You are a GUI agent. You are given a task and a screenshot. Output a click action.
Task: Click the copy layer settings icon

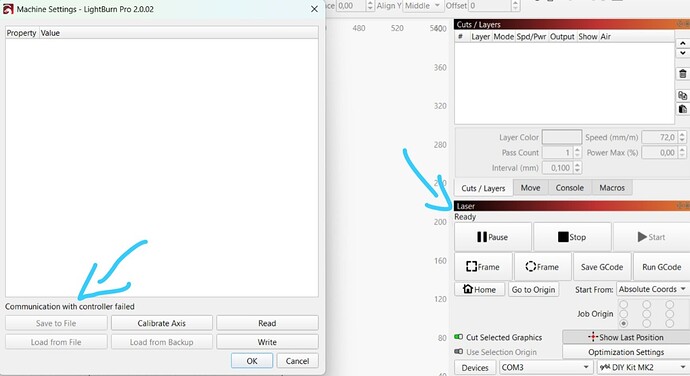point(683,95)
